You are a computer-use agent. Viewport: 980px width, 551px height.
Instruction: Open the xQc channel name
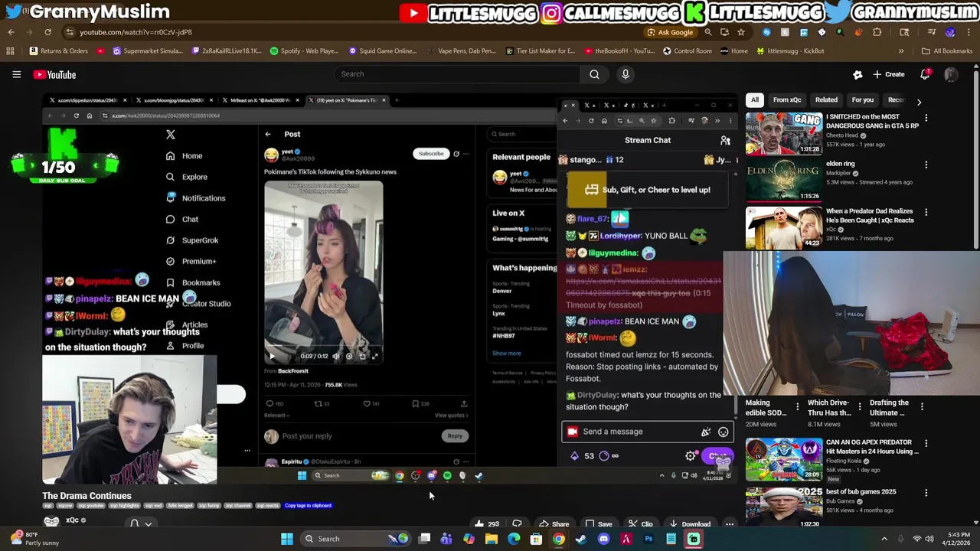pos(72,520)
